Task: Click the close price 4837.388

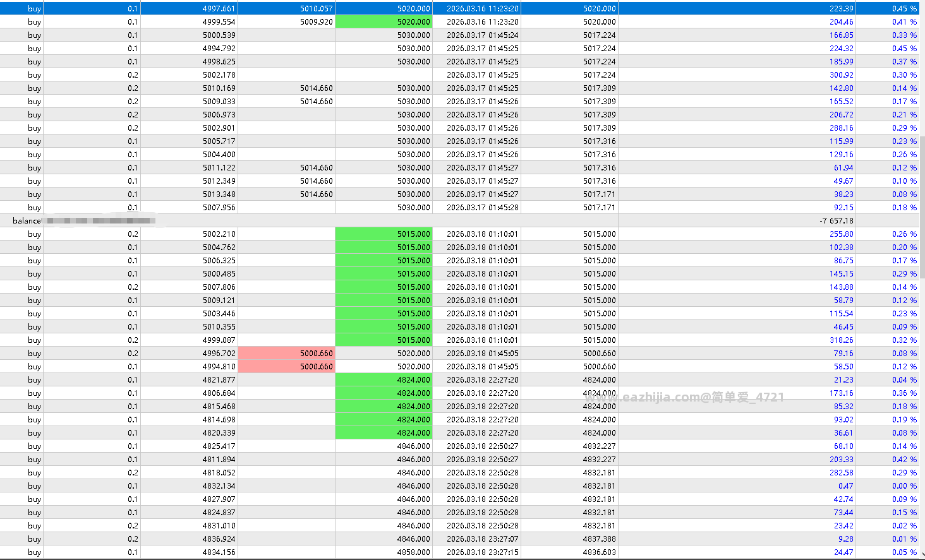Action: 599,539
